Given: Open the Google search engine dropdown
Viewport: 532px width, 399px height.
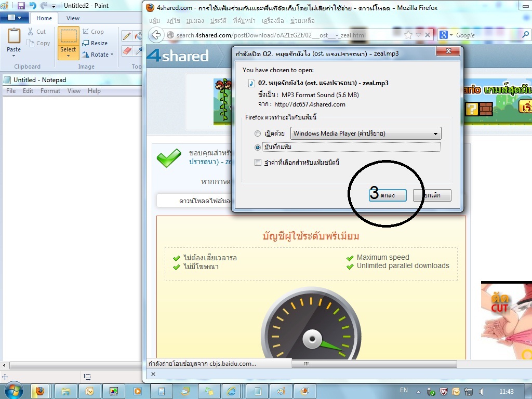Looking at the screenshot, I should point(446,35).
